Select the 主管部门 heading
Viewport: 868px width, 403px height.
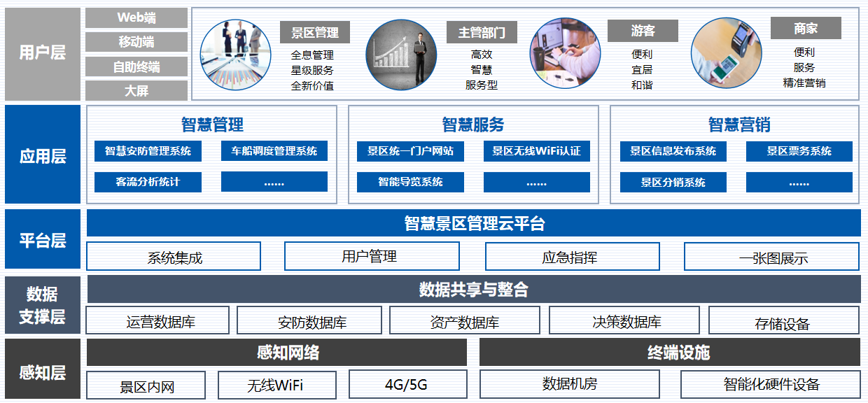(482, 32)
